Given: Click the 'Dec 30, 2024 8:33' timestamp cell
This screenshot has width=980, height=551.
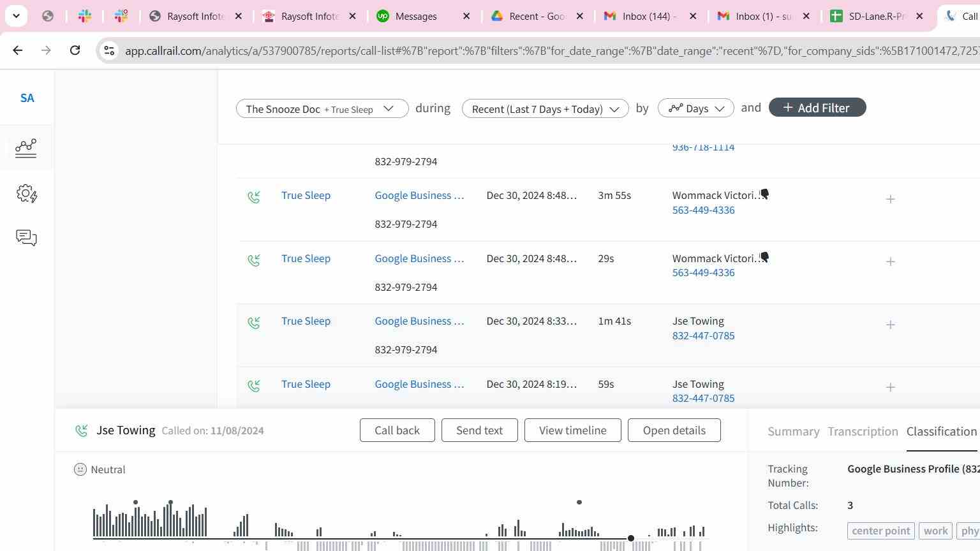Looking at the screenshot, I should 531,321.
